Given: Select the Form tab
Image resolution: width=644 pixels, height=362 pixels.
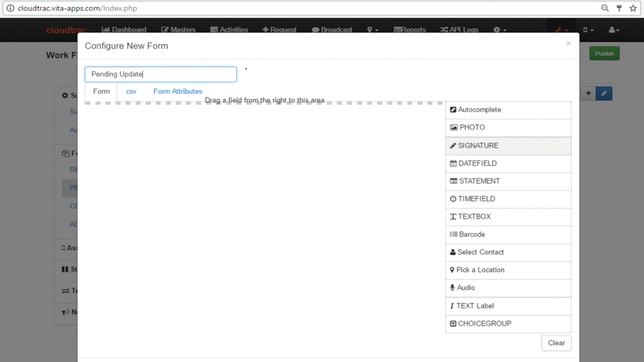Looking at the screenshot, I should coord(101,92).
